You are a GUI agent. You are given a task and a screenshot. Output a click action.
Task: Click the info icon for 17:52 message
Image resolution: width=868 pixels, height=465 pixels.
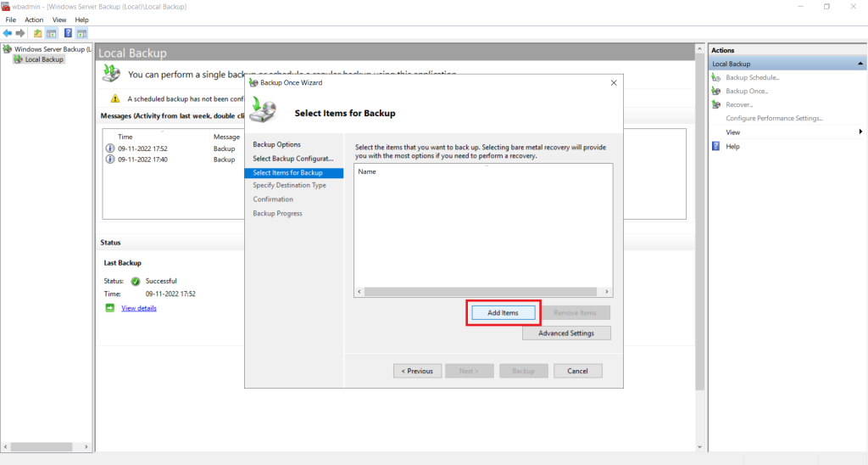(x=109, y=148)
